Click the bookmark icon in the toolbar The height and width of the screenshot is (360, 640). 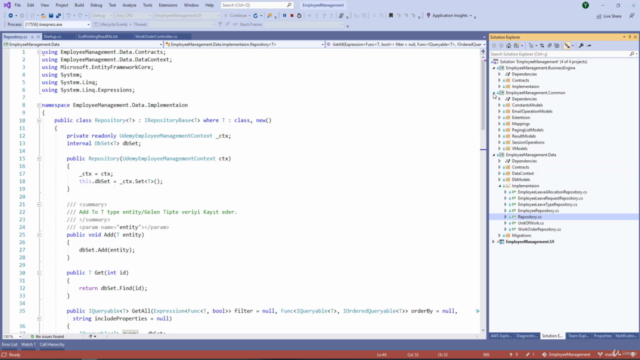point(391,16)
